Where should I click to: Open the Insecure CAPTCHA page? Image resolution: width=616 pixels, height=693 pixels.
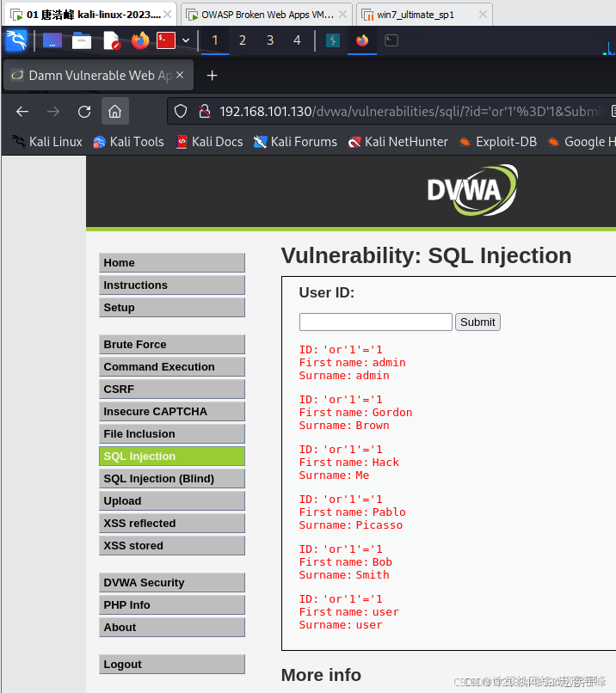(x=171, y=412)
